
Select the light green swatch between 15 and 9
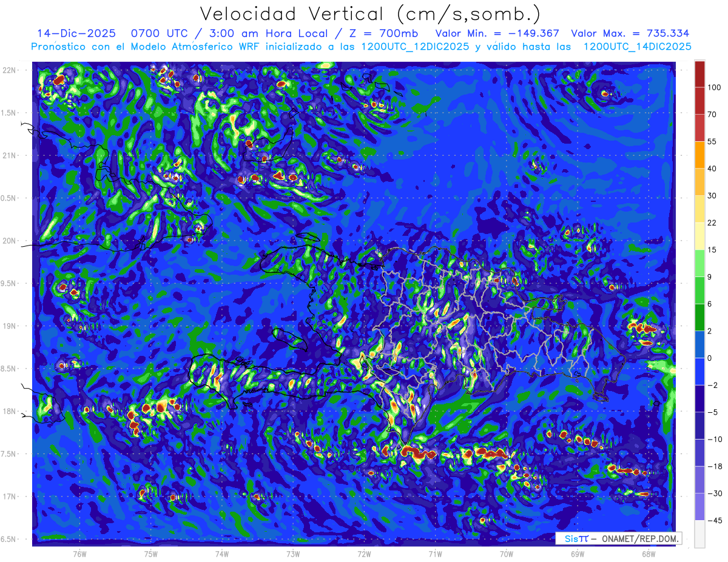point(699,263)
